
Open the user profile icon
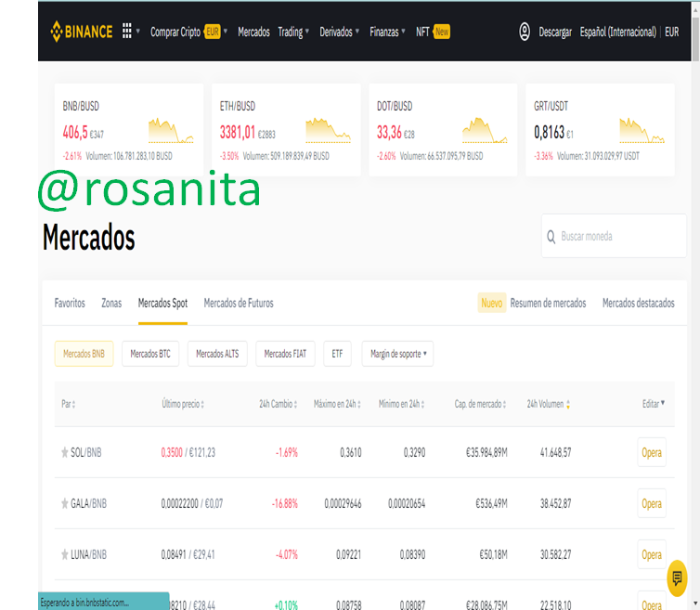click(525, 32)
